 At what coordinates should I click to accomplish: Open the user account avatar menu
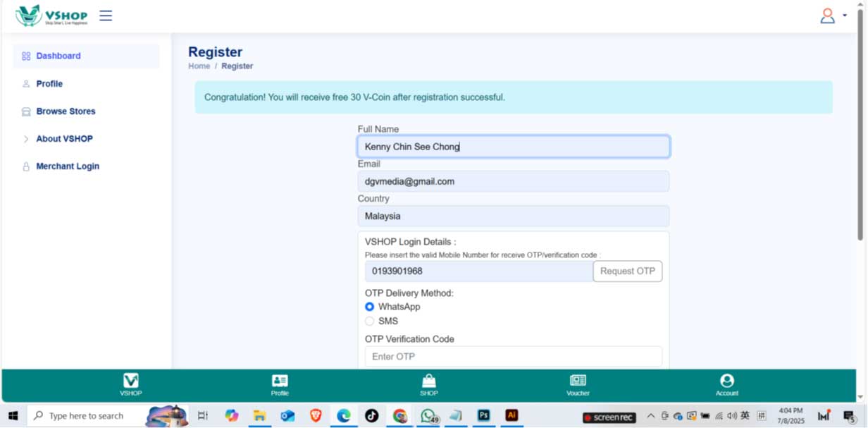(833, 16)
